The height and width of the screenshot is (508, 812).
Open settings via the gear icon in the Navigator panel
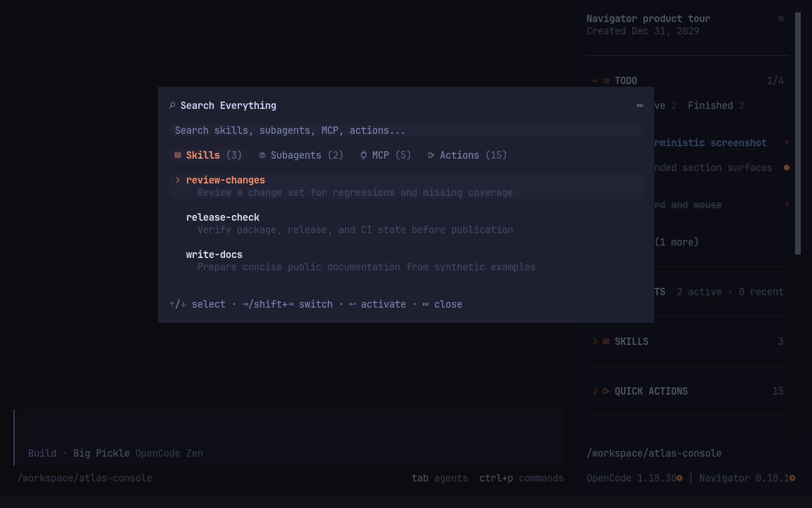(781, 19)
